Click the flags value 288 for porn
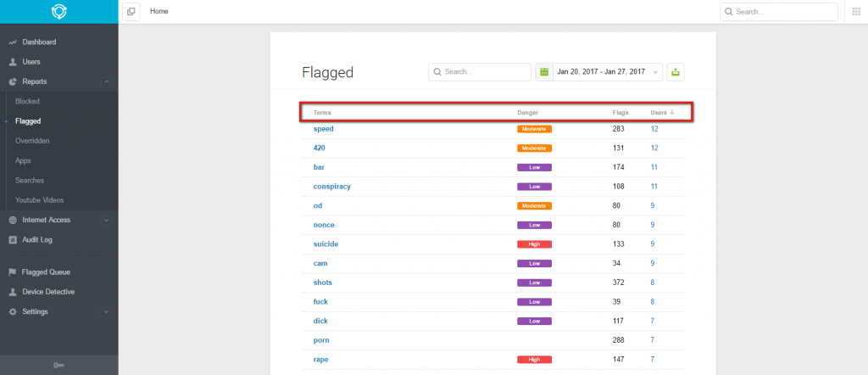 pos(618,340)
